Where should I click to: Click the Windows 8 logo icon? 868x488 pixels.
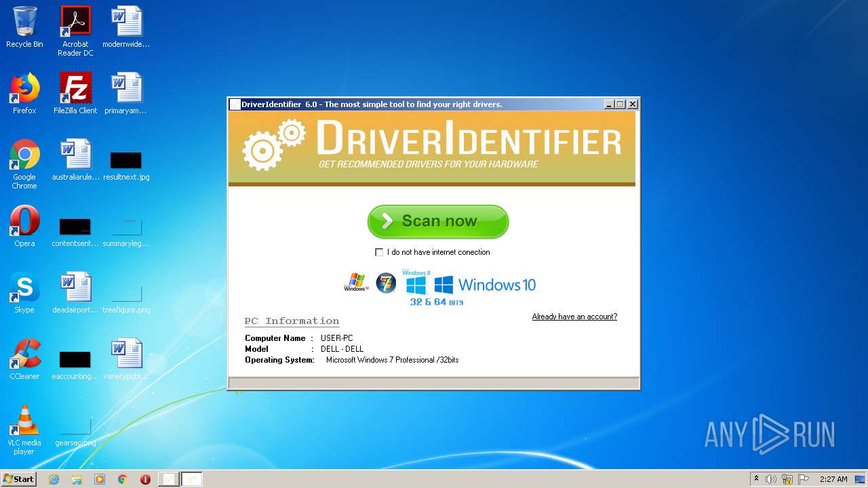tap(416, 282)
